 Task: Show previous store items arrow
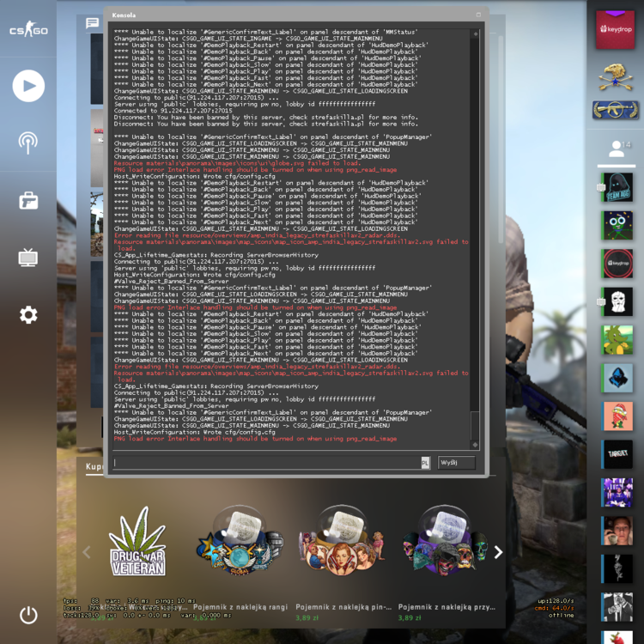[87, 552]
